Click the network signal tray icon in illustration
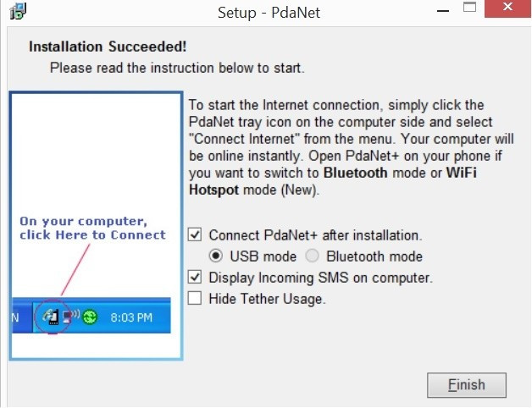This screenshot has width=532, height=408. pyautogui.click(x=70, y=317)
